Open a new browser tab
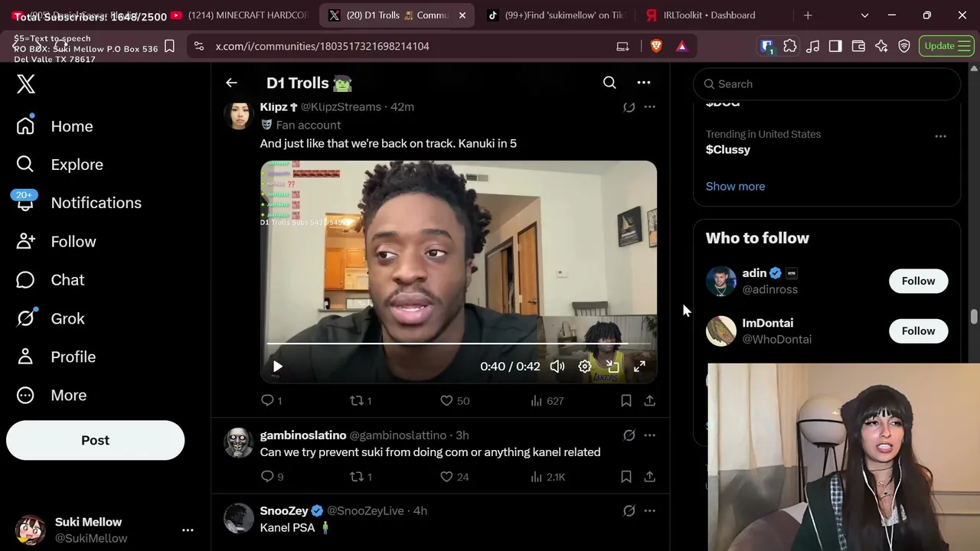Image resolution: width=980 pixels, height=551 pixels. click(808, 15)
